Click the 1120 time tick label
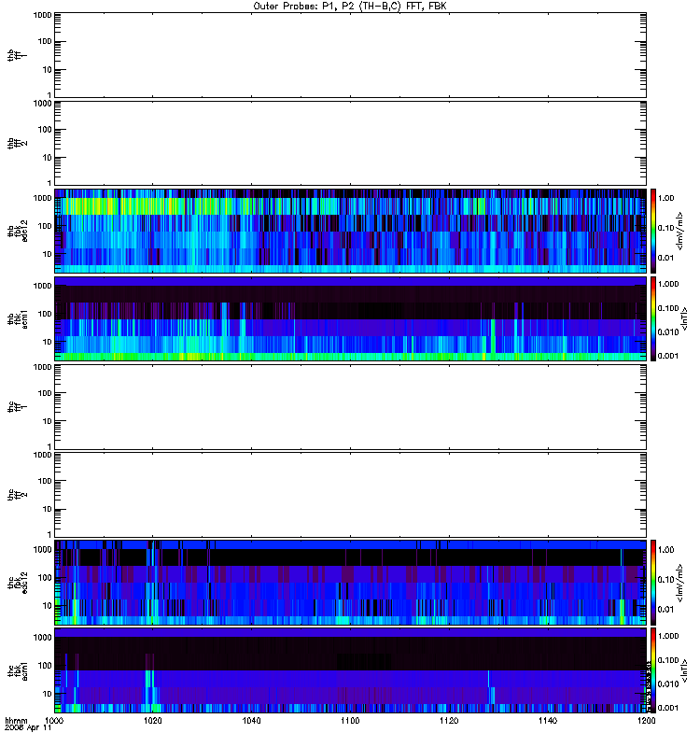 coord(449,720)
